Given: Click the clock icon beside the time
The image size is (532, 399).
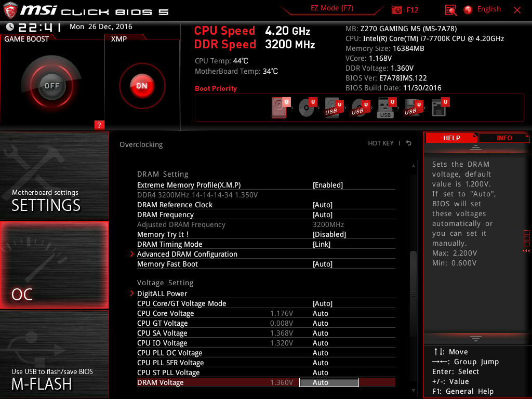Looking at the screenshot, I should (10, 26).
